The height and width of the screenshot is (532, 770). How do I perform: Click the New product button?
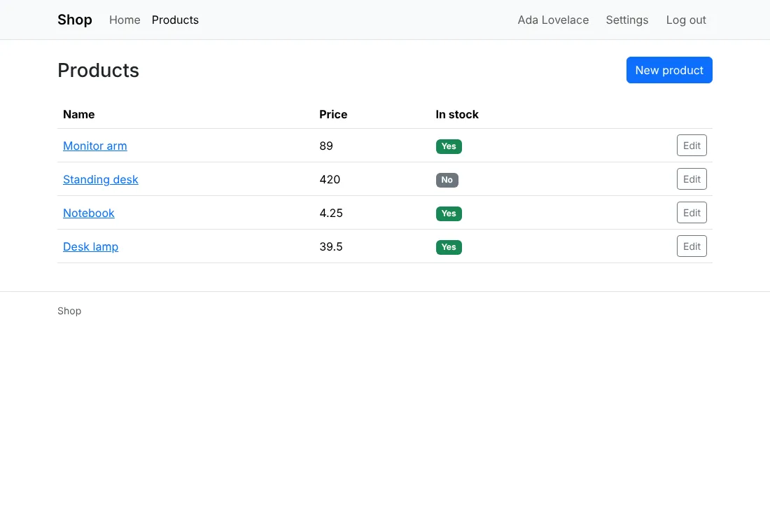click(669, 70)
